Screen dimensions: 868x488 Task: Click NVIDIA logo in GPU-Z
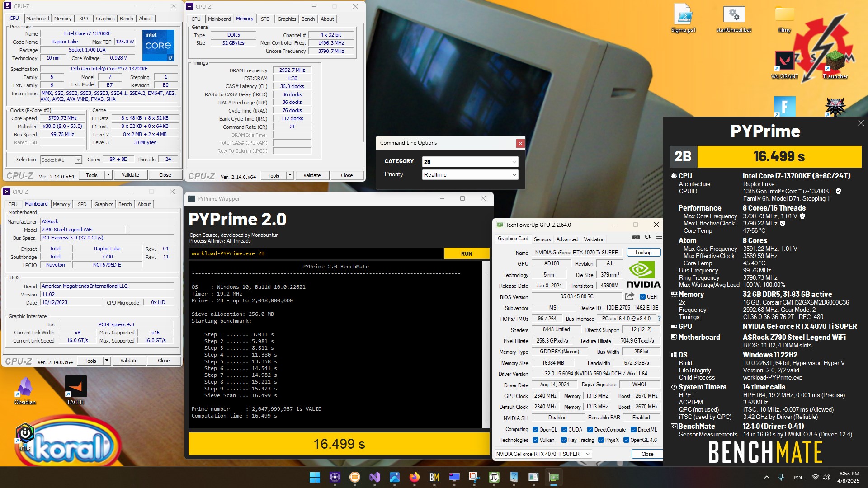tap(643, 275)
